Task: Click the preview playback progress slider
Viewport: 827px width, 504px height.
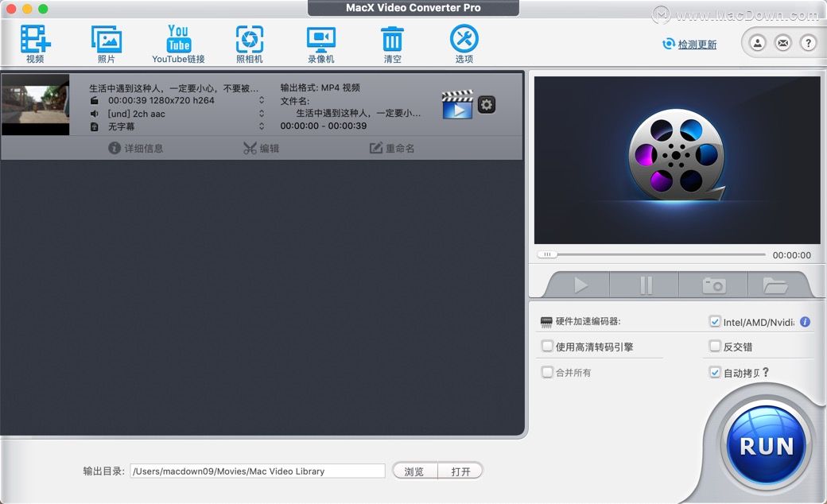Action: coord(651,254)
